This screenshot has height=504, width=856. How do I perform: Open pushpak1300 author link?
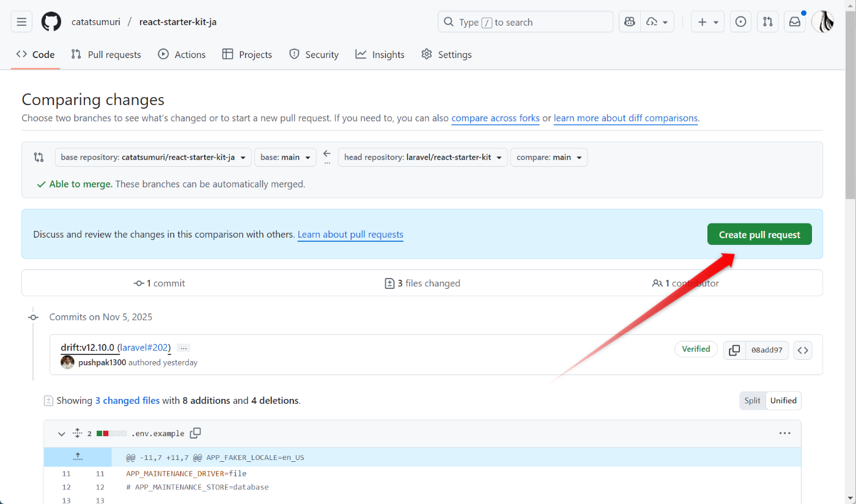tap(102, 363)
